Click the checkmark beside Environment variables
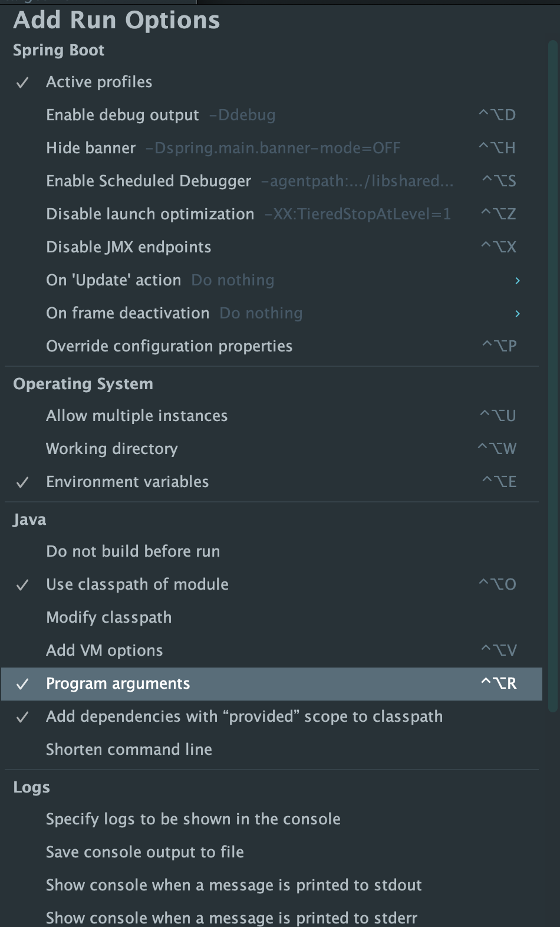 22,482
